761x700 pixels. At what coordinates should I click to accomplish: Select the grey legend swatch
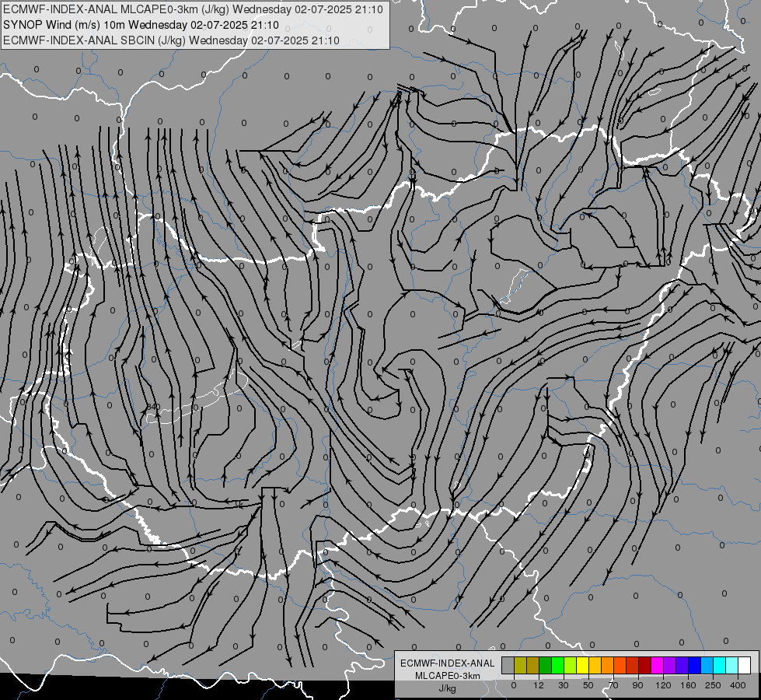[508, 665]
